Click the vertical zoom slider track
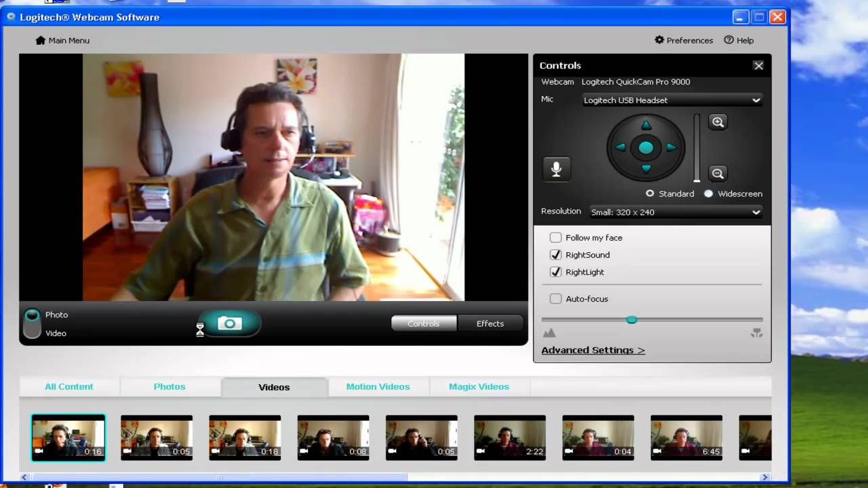The height and width of the screenshot is (488, 868). coord(696,148)
